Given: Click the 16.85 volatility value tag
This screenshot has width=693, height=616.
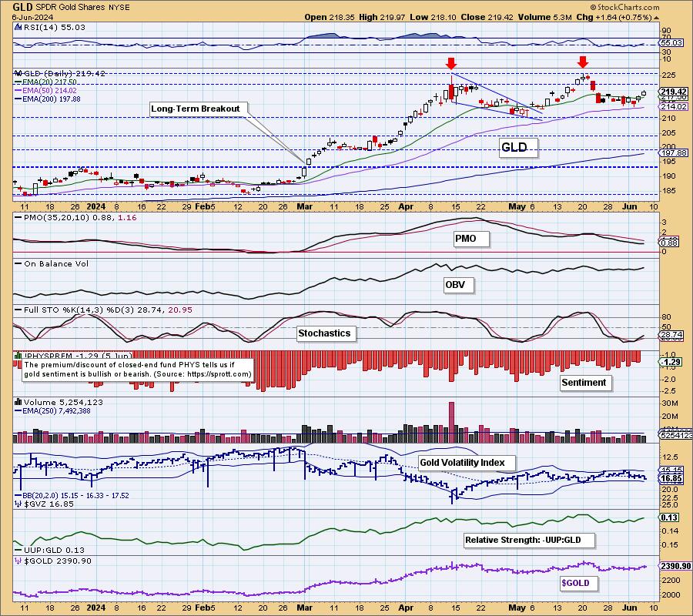Looking at the screenshot, I should (x=671, y=479).
